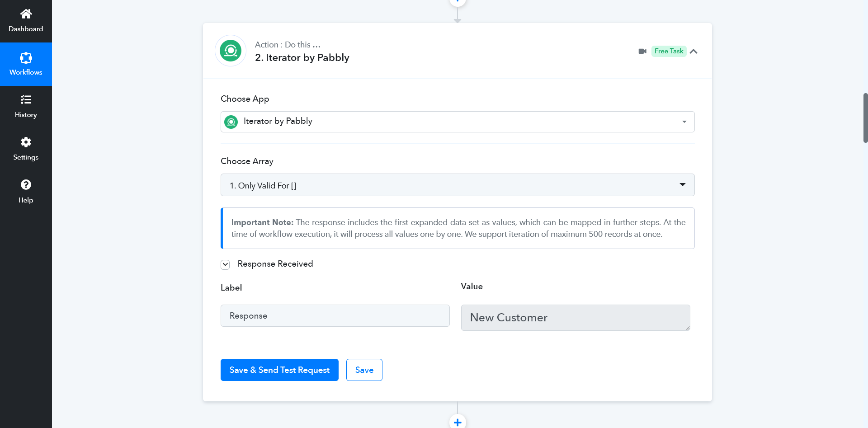Add a step using the bottom plus icon
Screen dimensions: 868x428
click(458, 422)
